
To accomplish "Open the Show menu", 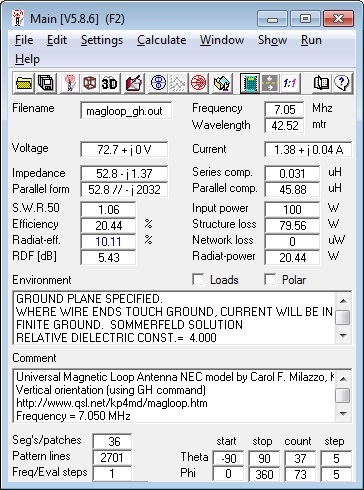I will pos(272,40).
